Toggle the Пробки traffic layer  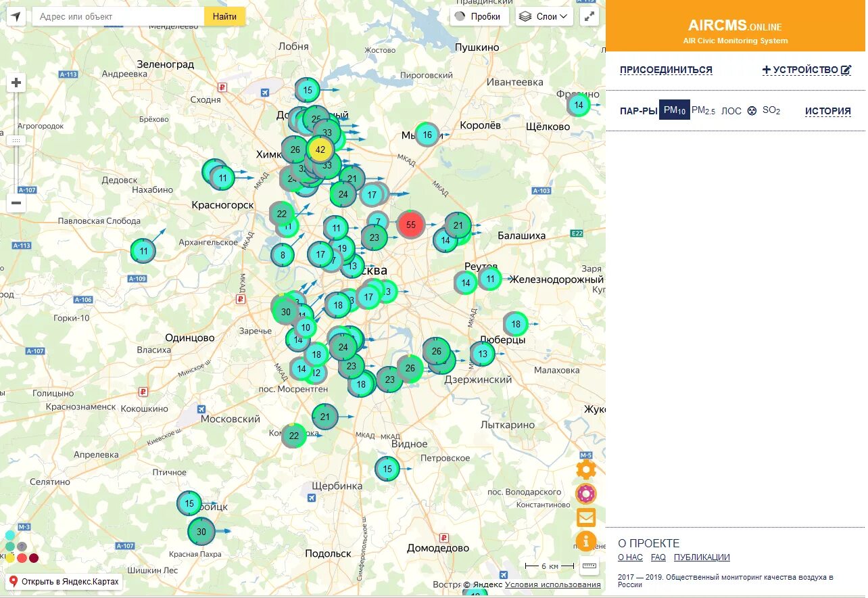point(479,17)
